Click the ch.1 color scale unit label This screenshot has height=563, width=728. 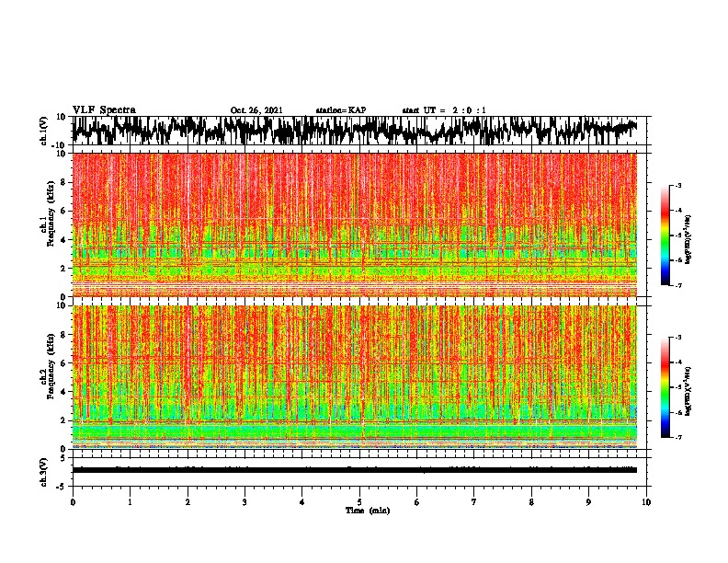tap(688, 240)
